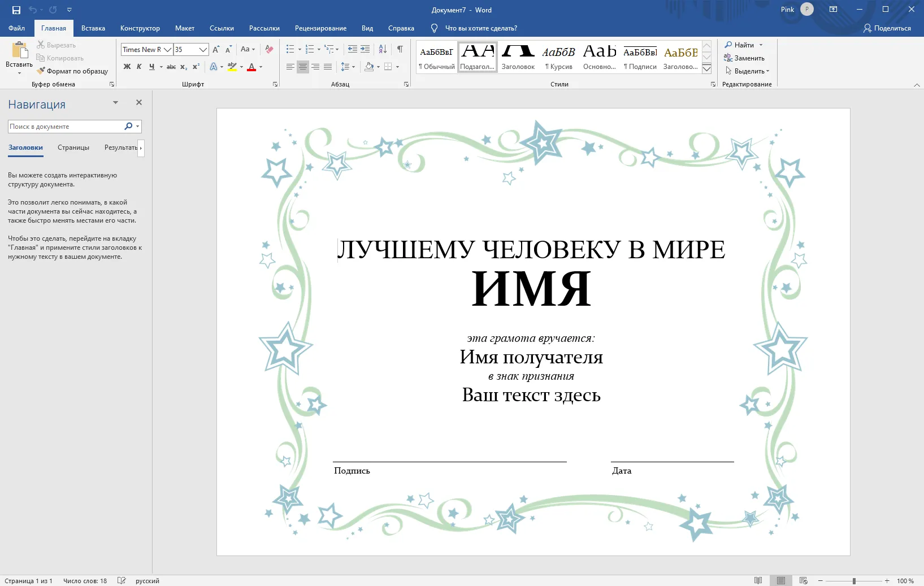This screenshot has height=586, width=924.
Task: Toggle Underline (Ч) formatting
Action: point(151,67)
